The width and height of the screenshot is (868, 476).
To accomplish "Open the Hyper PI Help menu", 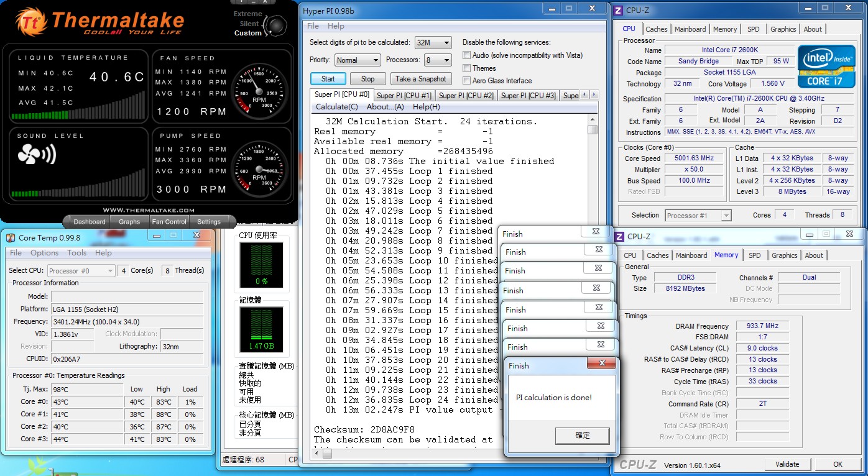I will 336,26.
